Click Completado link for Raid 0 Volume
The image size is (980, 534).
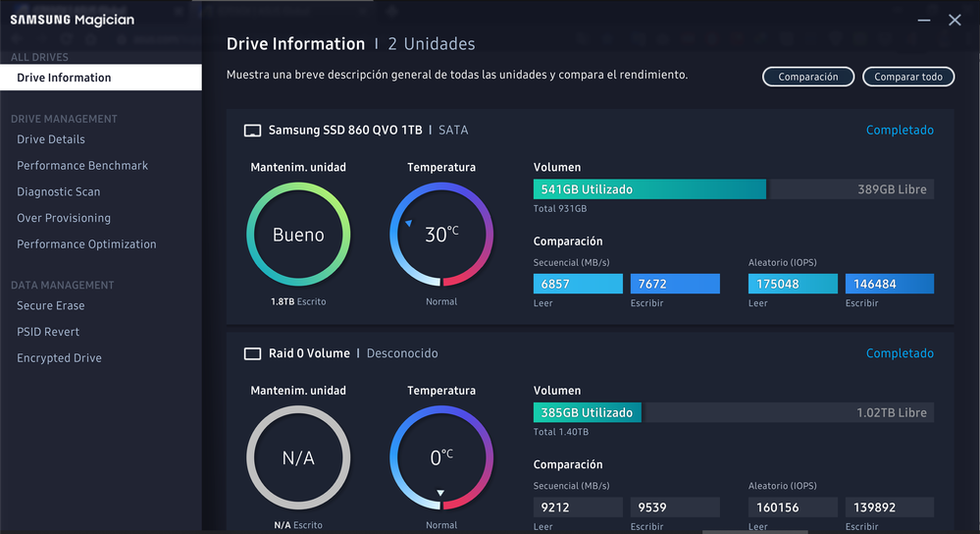point(900,353)
